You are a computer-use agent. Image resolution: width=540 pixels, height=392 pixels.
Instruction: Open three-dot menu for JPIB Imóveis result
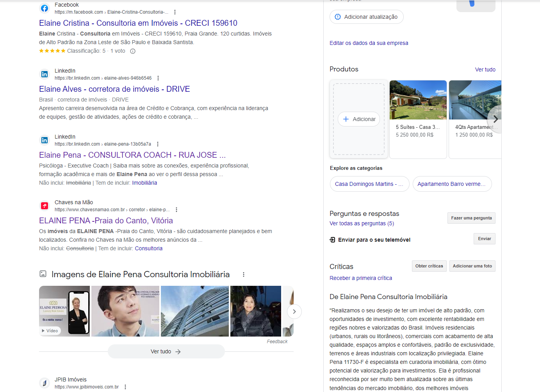125,387
